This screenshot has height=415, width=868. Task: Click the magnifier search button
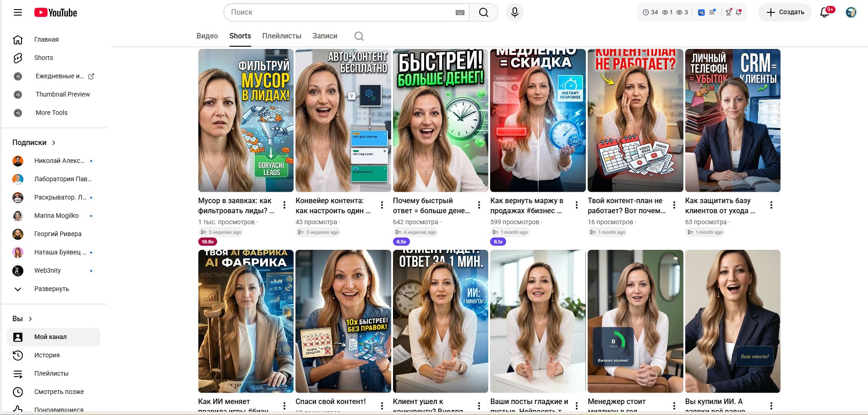[484, 12]
